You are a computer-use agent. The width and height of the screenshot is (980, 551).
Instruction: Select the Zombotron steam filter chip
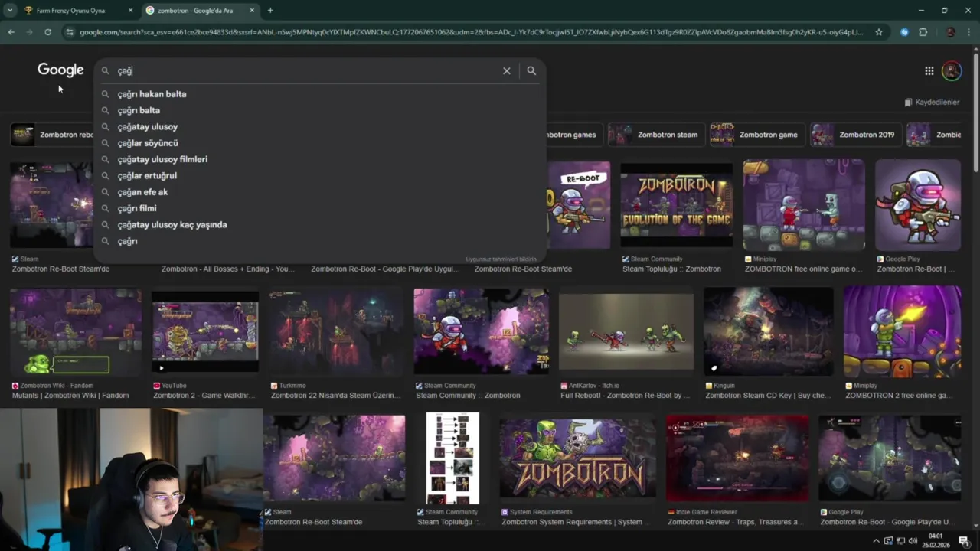pos(658,135)
